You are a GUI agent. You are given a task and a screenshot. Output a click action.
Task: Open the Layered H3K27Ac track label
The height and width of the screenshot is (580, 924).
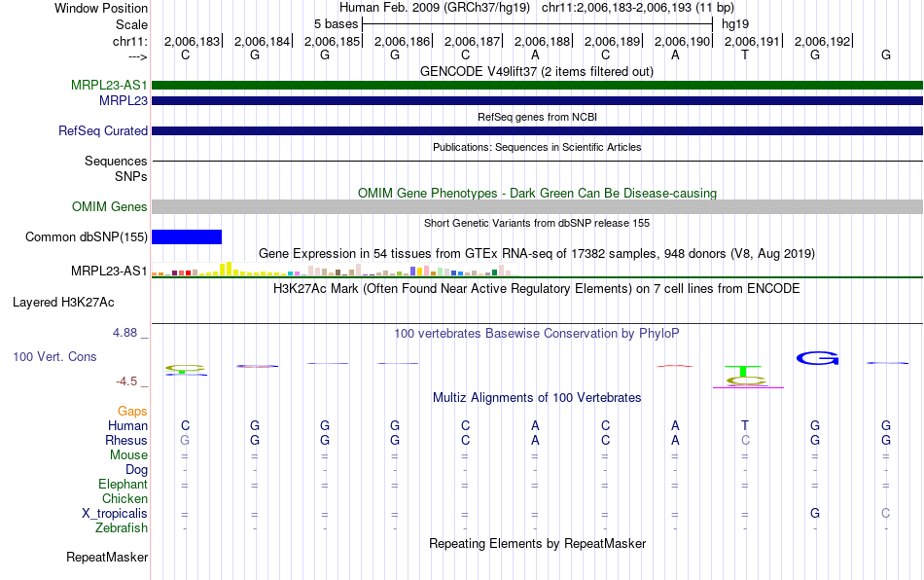(x=63, y=303)
